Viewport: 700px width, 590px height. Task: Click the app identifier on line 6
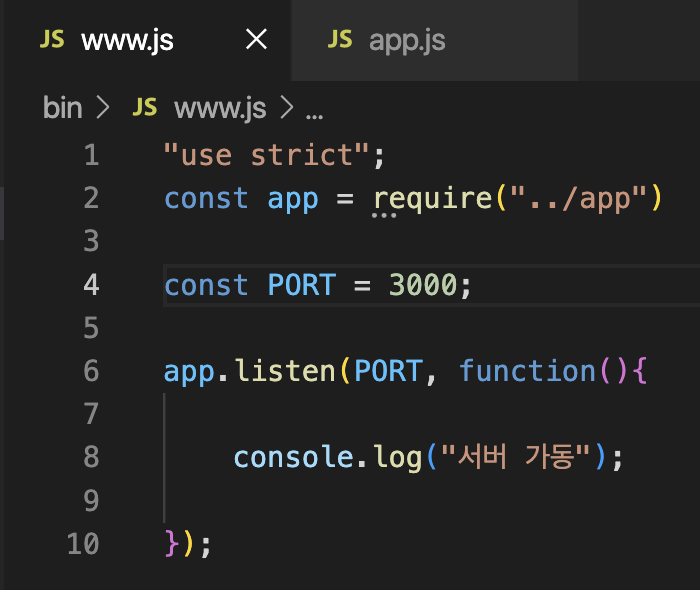click(x=189, y=372)
